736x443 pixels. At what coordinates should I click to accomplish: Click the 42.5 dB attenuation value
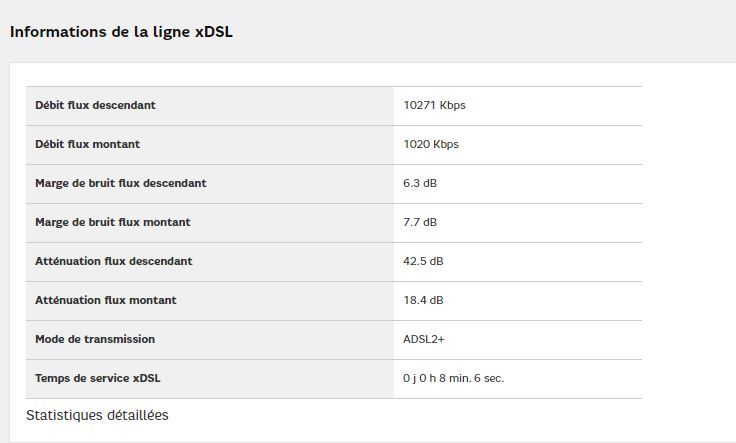[x=423, y=261]
